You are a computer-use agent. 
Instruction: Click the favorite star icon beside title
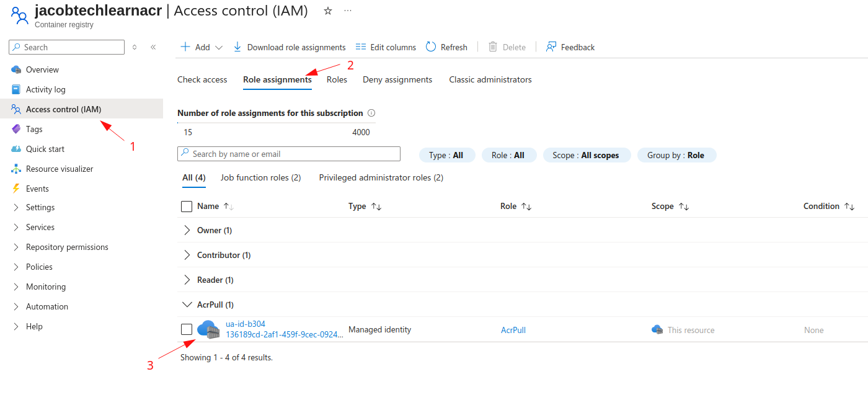point(328,11)
